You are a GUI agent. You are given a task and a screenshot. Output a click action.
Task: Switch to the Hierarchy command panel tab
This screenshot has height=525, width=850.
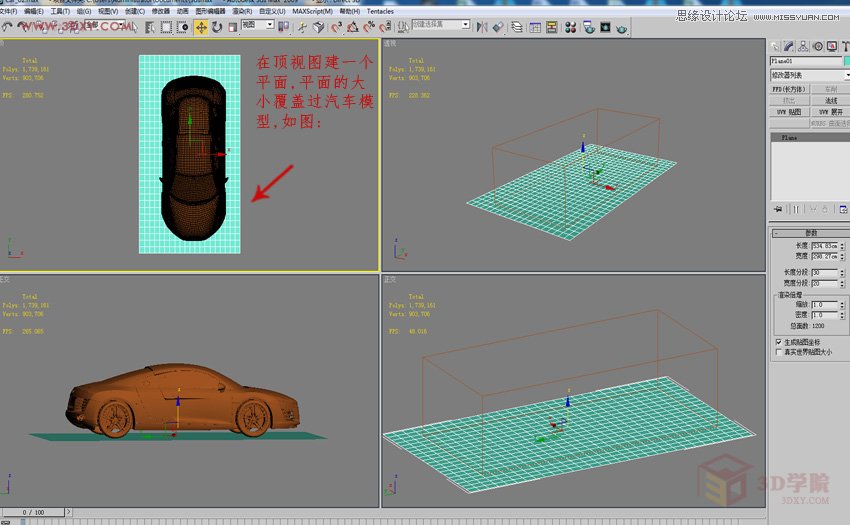(803, 47)
